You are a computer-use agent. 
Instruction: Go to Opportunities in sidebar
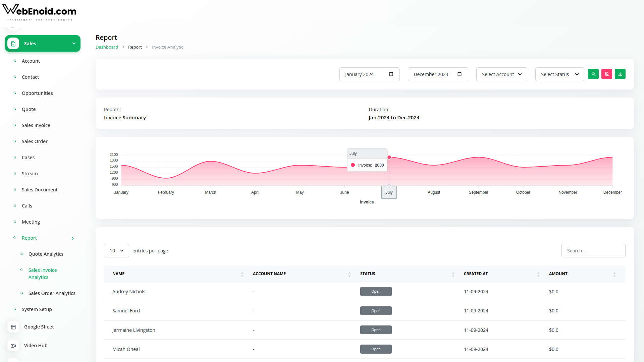(x=37, y=93)
